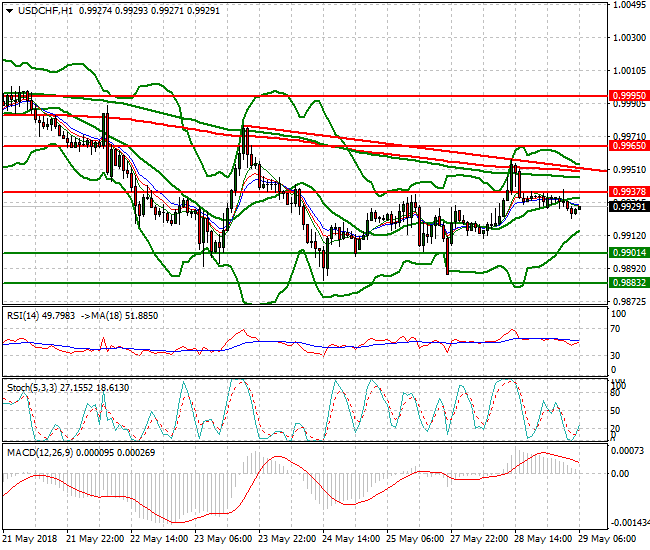Click the 0.98725 price scale value
The width and height of the screenshot is (650, 550).
coord(629,302)
